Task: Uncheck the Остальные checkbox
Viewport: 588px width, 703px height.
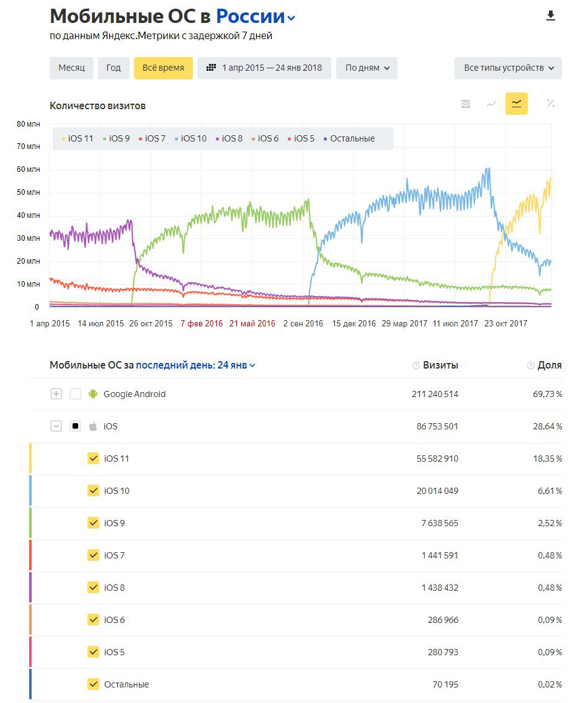Action: click(93, 684)
